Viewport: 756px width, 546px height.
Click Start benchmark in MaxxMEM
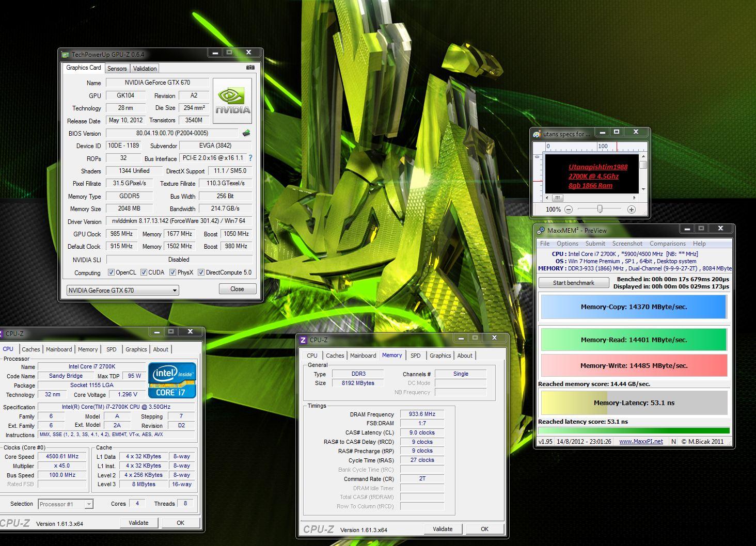pos(573,283)
